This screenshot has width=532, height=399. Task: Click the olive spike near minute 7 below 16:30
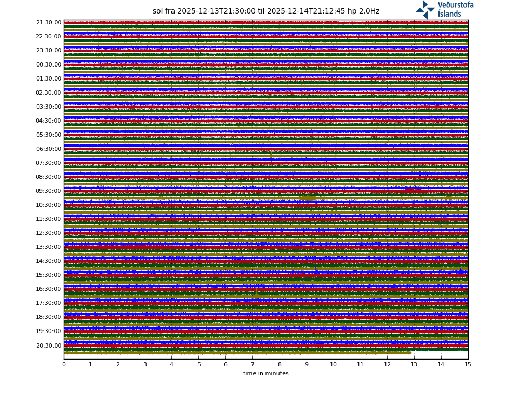tap(256, 295)
